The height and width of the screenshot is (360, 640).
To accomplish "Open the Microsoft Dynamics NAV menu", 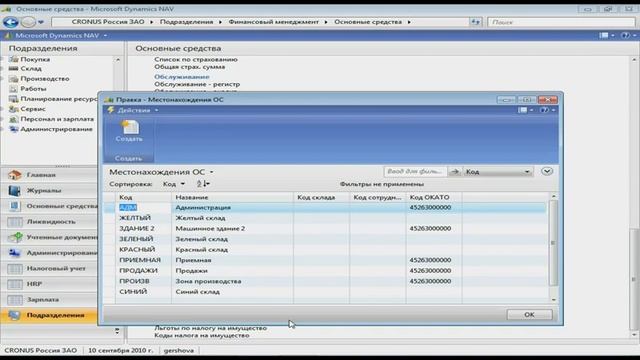I will pyautogui.click(x=58, y=36).
